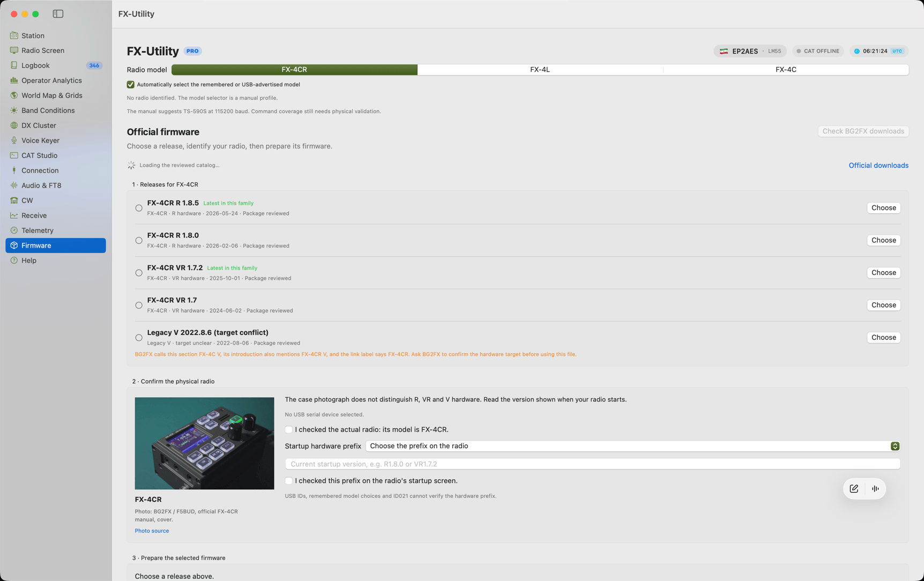Click the current startup version field
Image resolution: width=924 pixels, height=581 pixels.
592,464
